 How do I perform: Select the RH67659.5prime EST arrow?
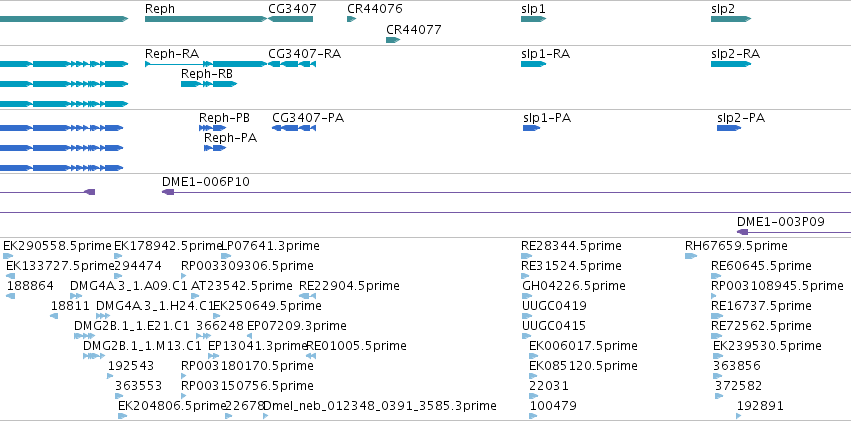(691, 256)
